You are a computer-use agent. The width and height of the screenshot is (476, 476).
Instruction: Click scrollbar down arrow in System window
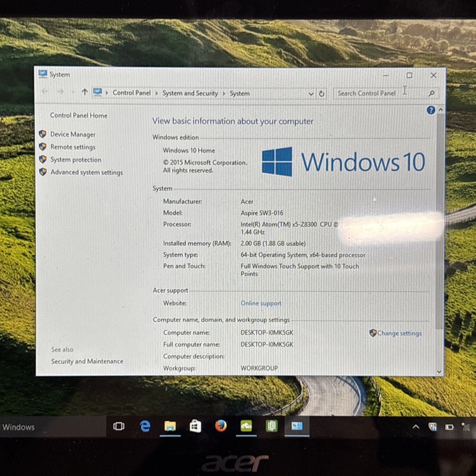439,372
